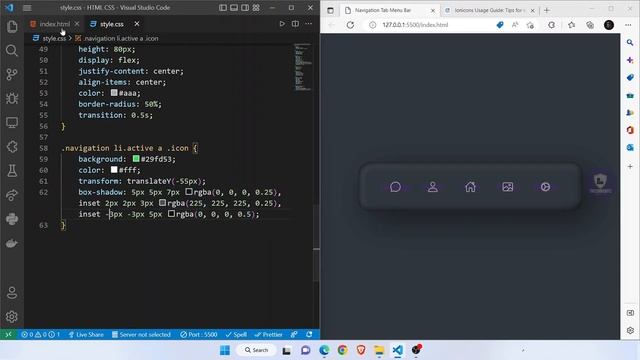Open the VS Code hamburger menu

27,8
